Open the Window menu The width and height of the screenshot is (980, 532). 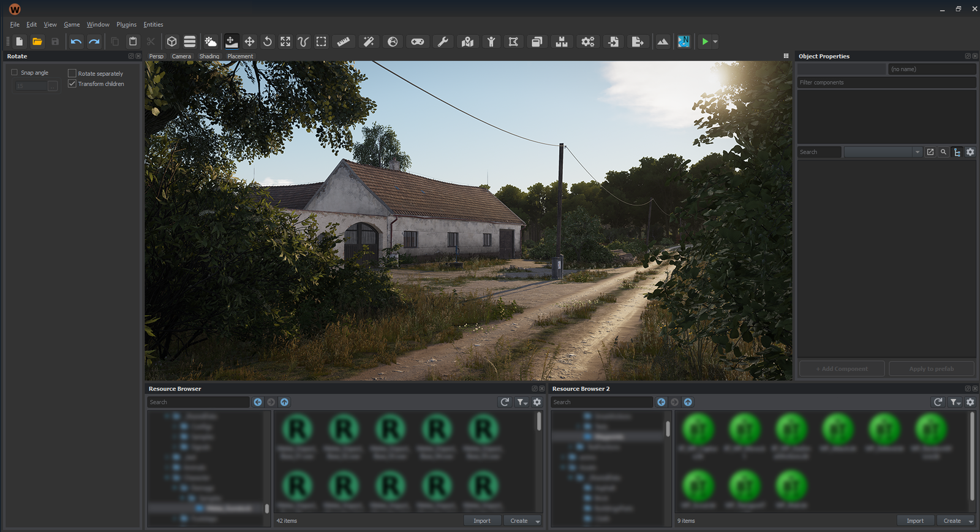click(x=98, y=25)
